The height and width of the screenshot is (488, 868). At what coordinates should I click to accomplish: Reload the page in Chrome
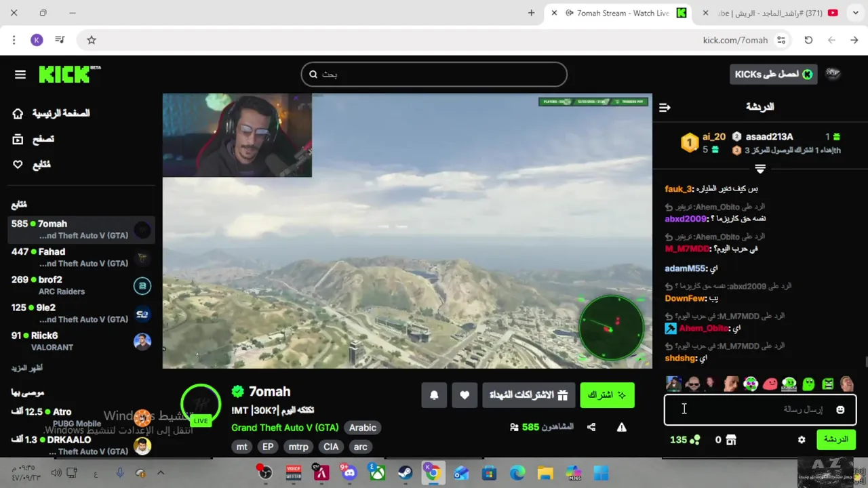808,40
